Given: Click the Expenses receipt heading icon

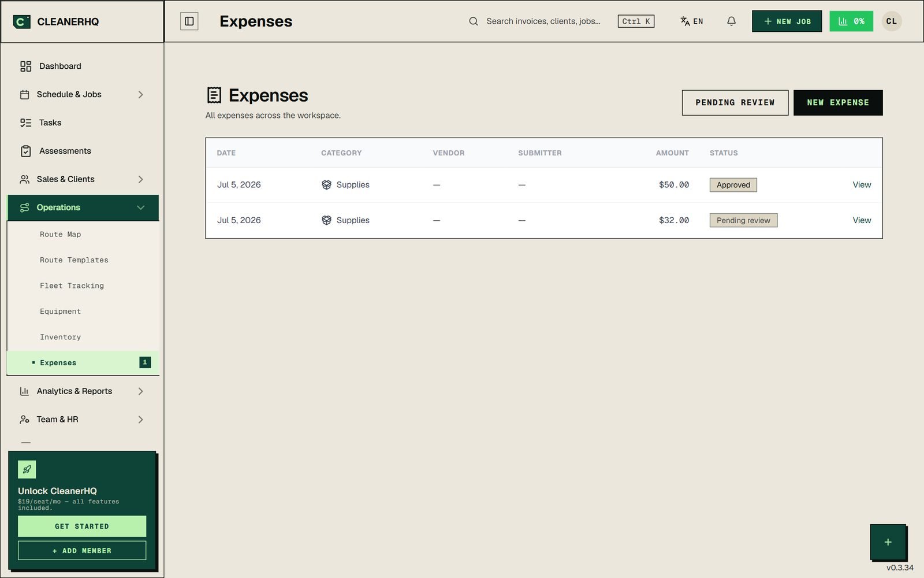Looking at the screenshot, I should pyautogui.click(x=214, y=95).
